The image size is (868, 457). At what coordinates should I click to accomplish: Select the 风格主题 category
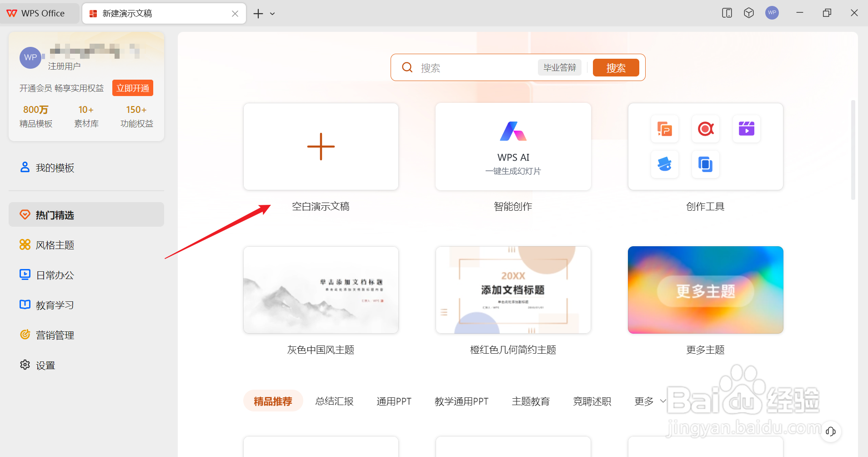click(86, 245)
